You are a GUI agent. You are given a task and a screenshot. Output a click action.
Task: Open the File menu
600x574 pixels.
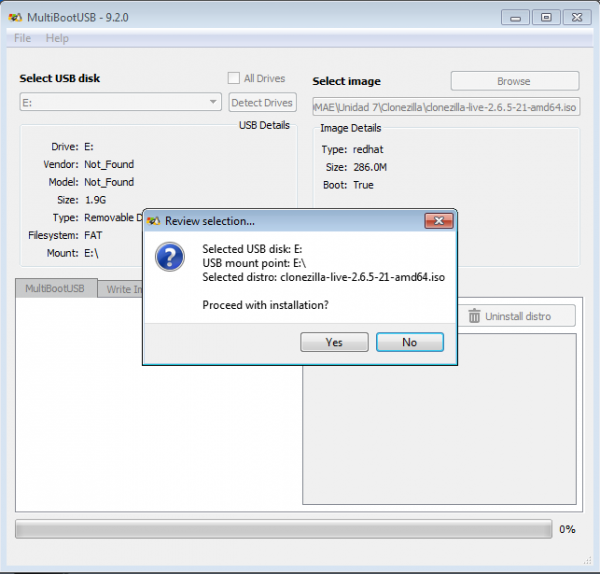tap(22, 38)
